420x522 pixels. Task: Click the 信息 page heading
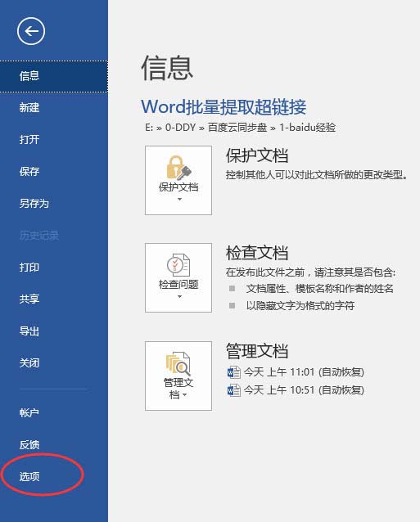coord(167,68)
